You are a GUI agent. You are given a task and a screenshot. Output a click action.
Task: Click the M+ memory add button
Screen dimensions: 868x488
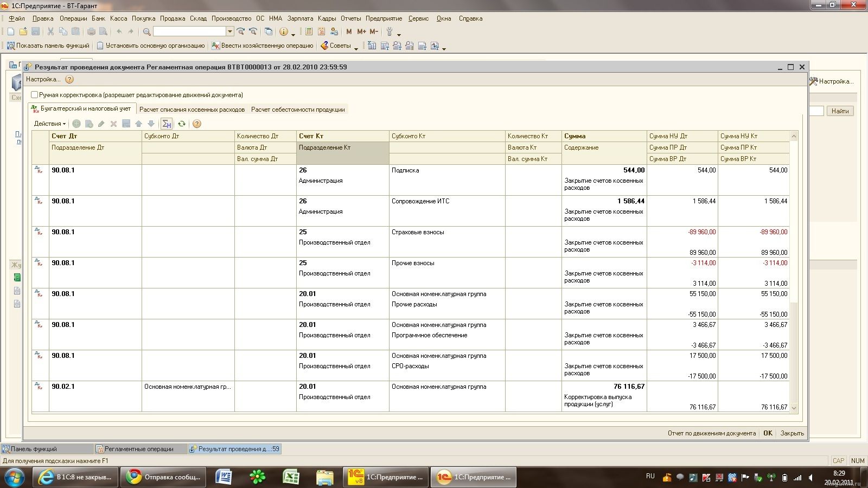click(x=361, y=31)
